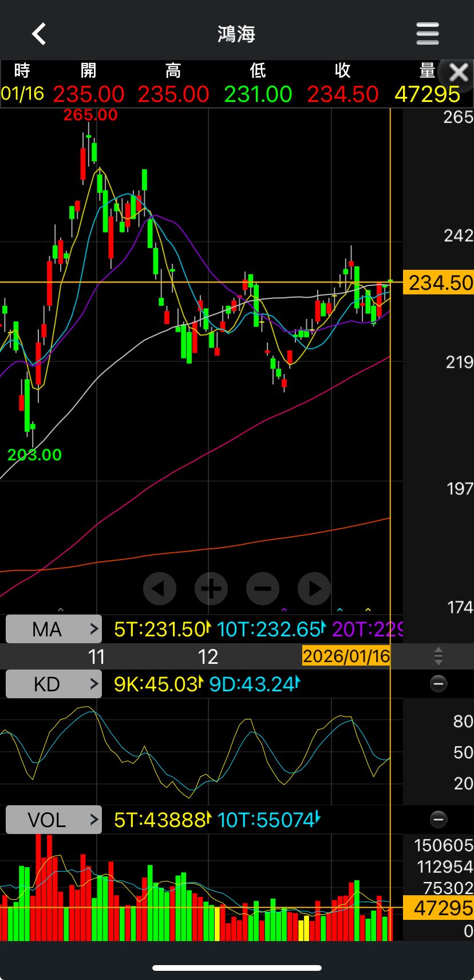Tap the 47295 volume label on the axis
The height and width of the screenshot is (980, 474).
(x=439, y=908)
